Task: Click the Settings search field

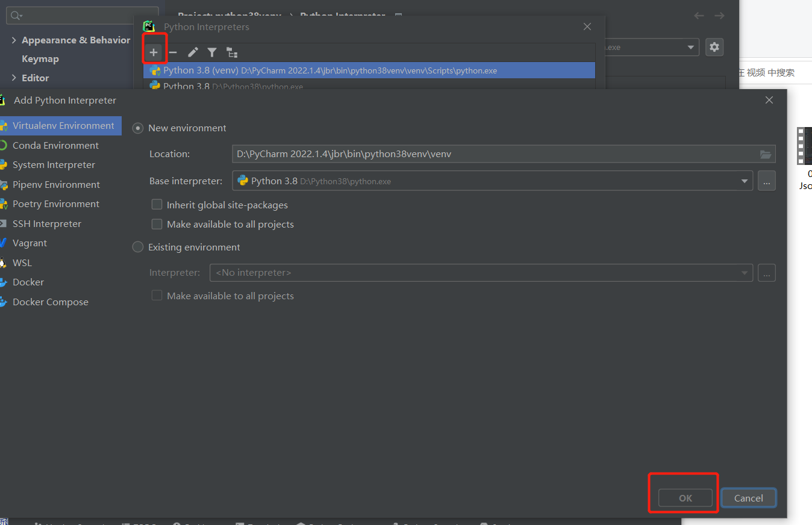Action: point(83,16)
